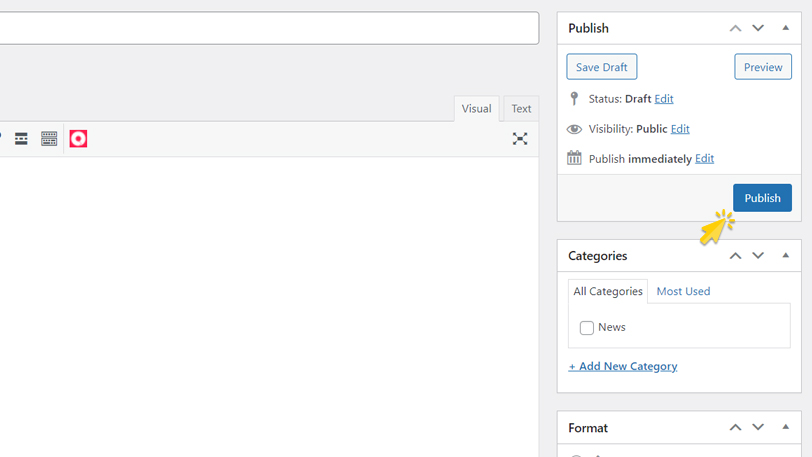Click the calendar icon beside Publish immediately
The height and width of the screenshot is (457, 812).
pos(574,158)
